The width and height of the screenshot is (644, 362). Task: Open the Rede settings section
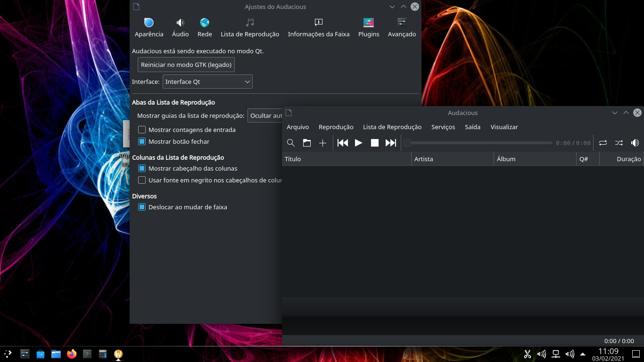click(x=204, y=27)
